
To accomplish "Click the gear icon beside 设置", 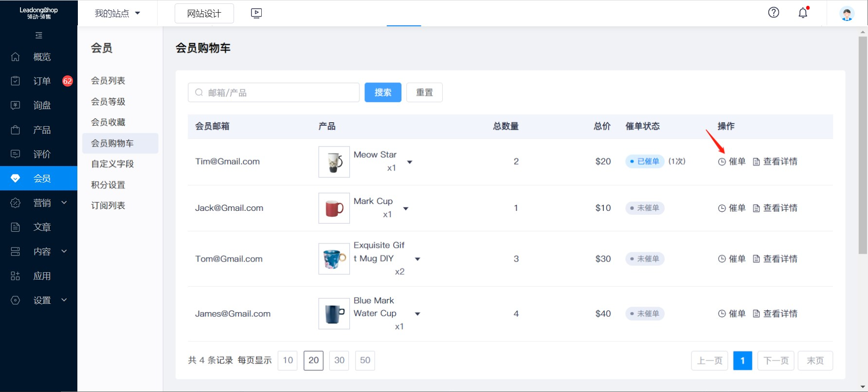I will tap(16, 300).
